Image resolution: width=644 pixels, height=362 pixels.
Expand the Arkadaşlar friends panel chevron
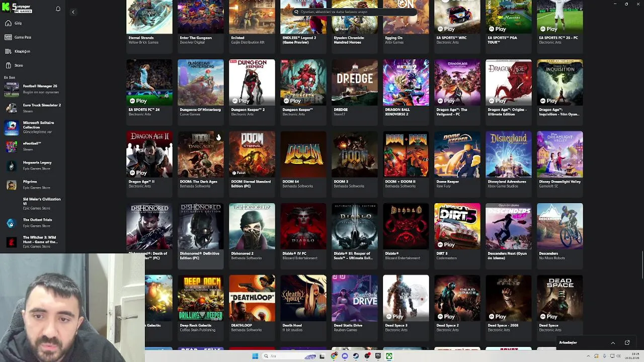click(613, 343)
